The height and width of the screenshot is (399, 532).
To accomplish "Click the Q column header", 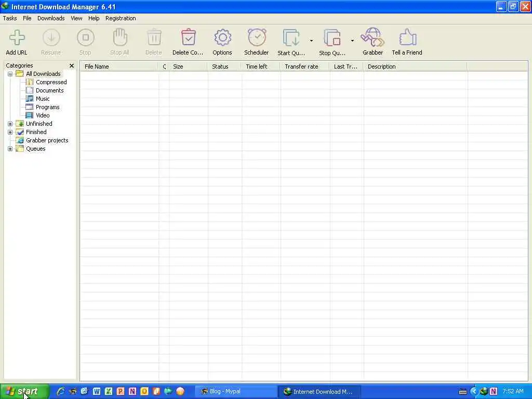I will point(164,66).
